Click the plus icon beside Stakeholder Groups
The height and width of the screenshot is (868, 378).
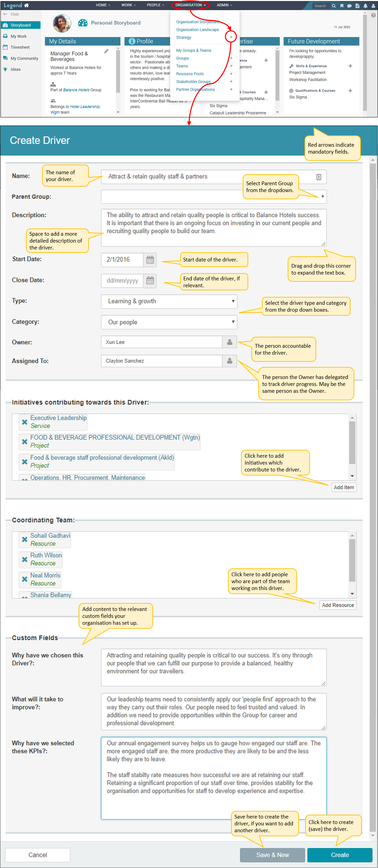click(x=231, y=82)
